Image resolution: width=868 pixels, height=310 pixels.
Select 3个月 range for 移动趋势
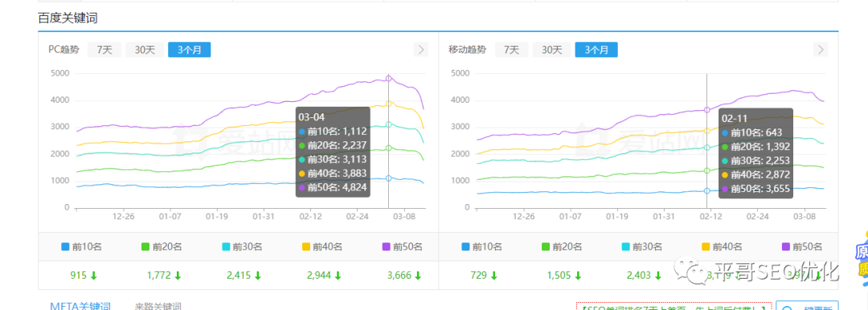pos(596,50)
